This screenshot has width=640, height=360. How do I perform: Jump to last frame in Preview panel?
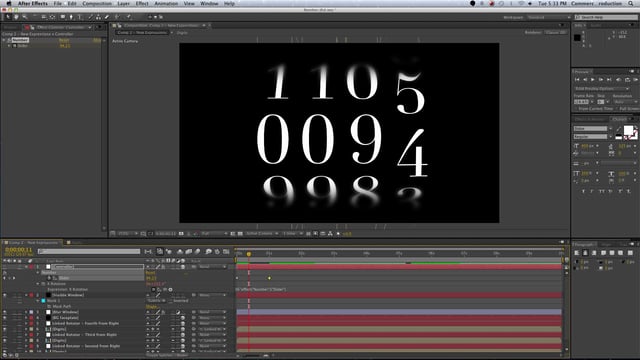point(609,80)
